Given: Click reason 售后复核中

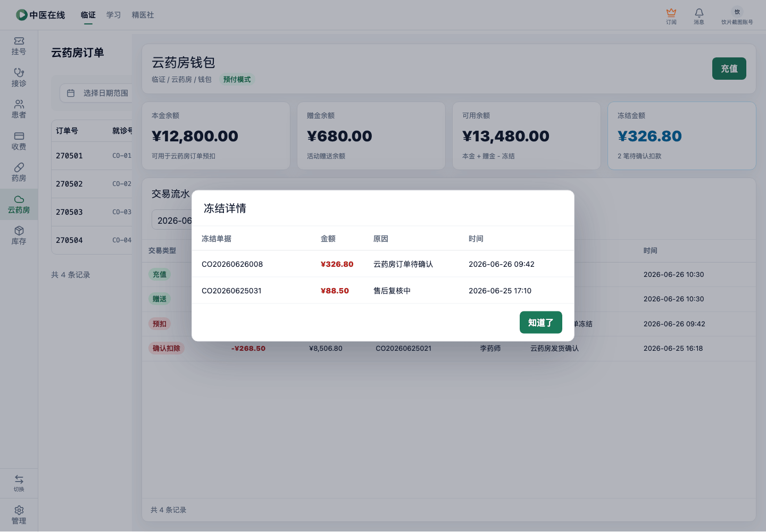Looking at the screenshot, I should [x=392, y=291].
